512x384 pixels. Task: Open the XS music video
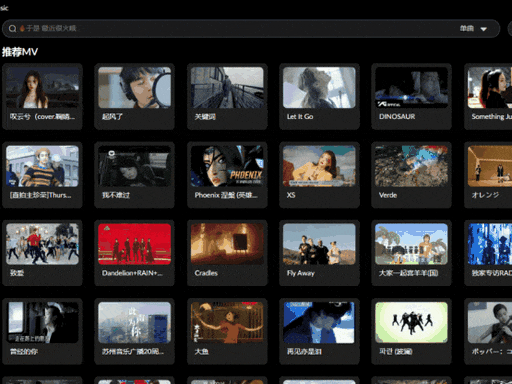(319, 166)
